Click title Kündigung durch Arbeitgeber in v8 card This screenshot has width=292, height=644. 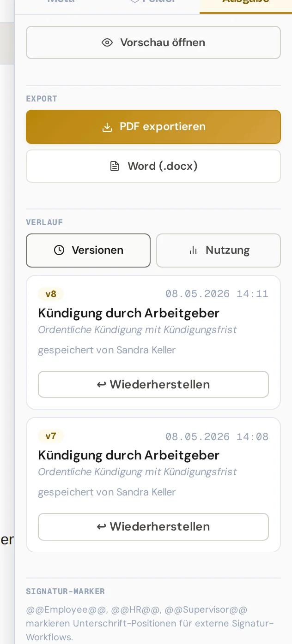[x=128, y=313]
